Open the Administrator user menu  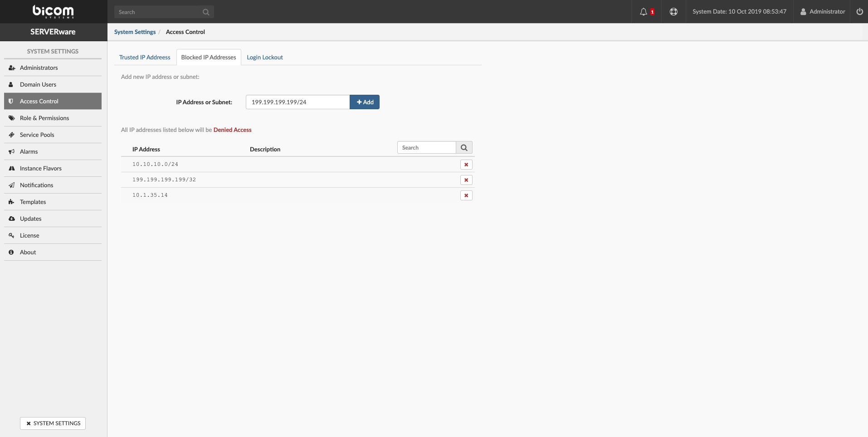[823, 12]
